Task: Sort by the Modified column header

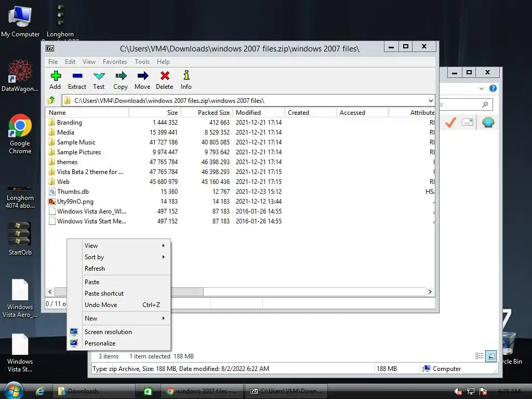Action: click(259, 113)
